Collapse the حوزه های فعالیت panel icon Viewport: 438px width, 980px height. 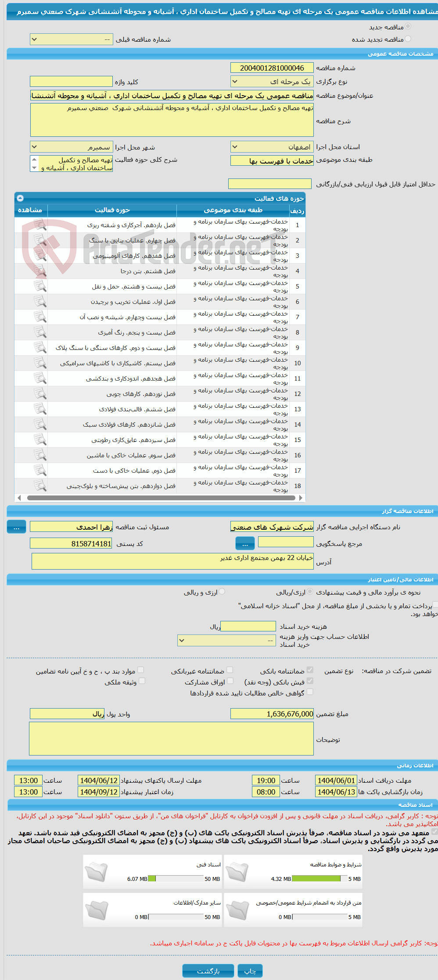(20, 198)
